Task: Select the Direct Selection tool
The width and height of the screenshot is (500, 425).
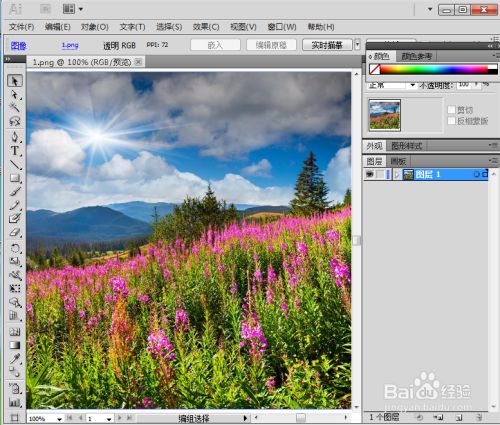Action: click(15, 94)
